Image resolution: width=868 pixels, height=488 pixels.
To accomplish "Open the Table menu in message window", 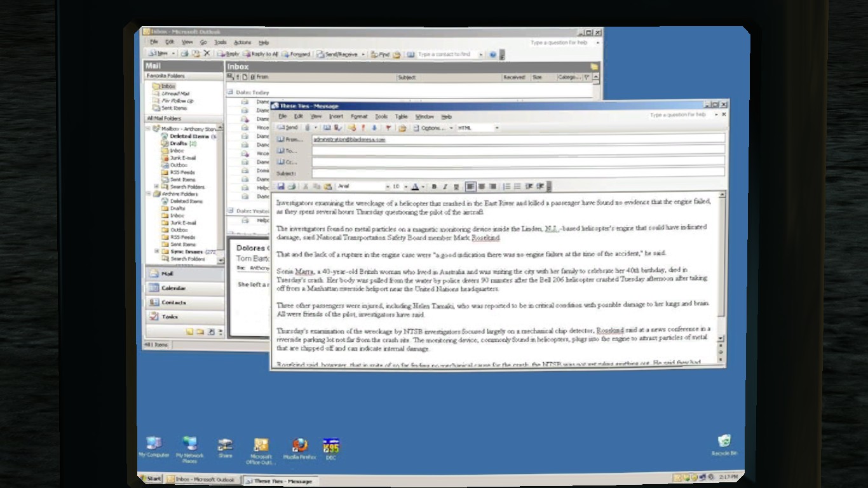I will click(401, 117).
